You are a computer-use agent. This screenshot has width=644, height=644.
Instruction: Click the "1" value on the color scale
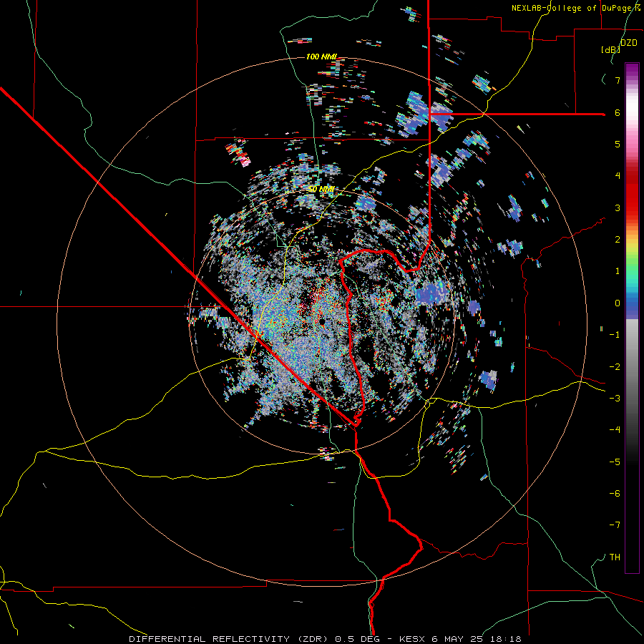point(618,271)
